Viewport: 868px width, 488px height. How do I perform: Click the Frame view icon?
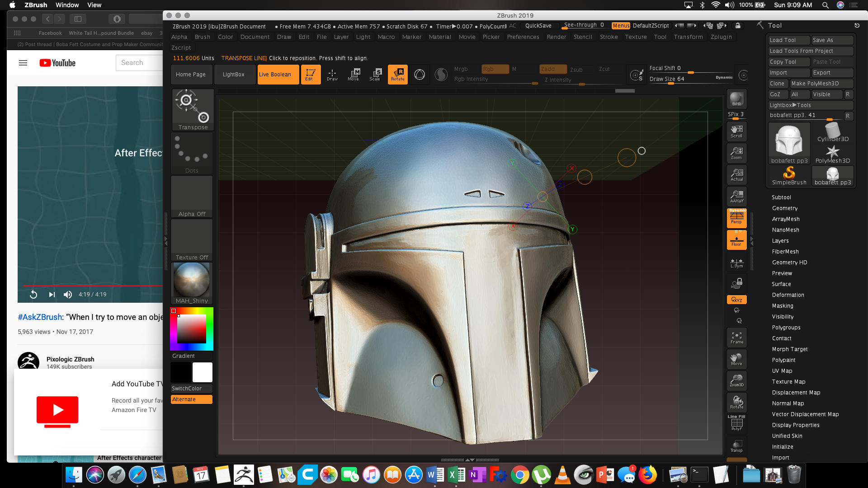736,338
